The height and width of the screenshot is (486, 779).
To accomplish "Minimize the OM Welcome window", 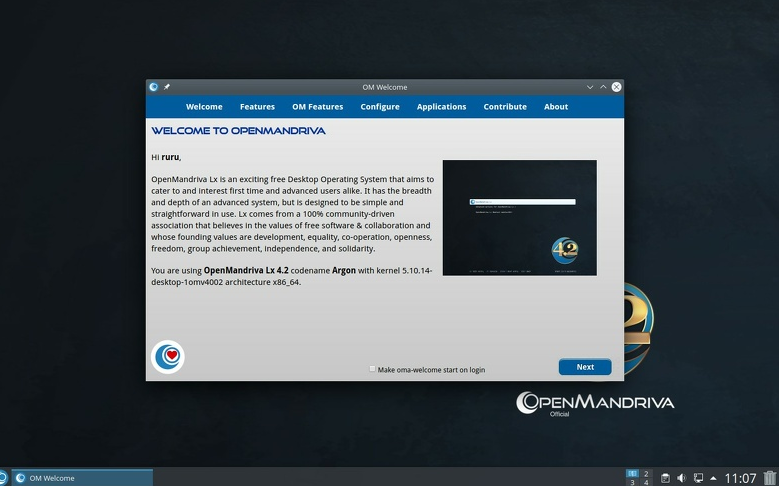I will pos(590,87).
